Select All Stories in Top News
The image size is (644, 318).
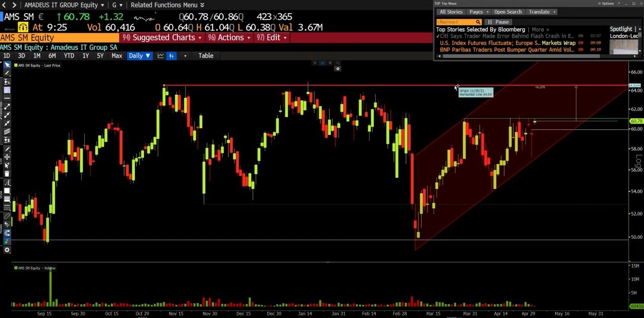pos(451,12)
